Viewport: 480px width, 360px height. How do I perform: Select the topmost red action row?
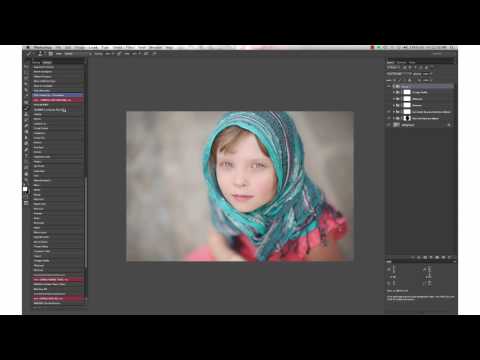(x=58, y=100)
